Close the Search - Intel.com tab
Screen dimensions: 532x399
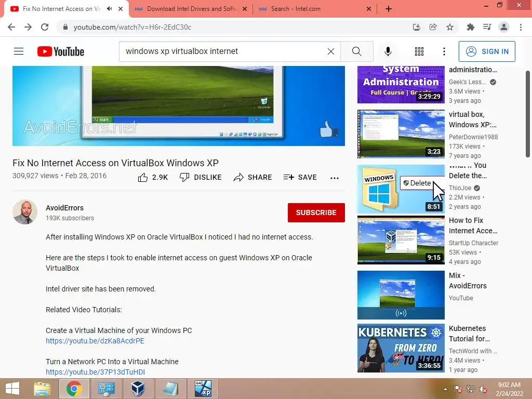[369, 9]
